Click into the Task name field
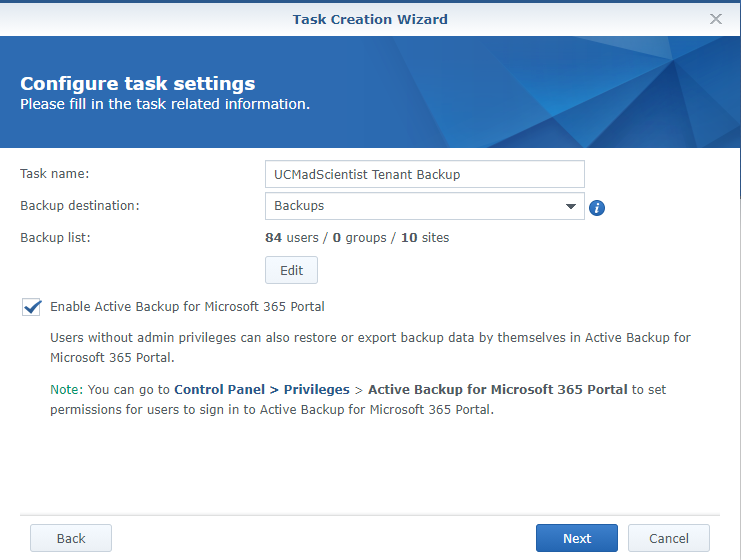 pyautogui.click(x=424, y=174)
